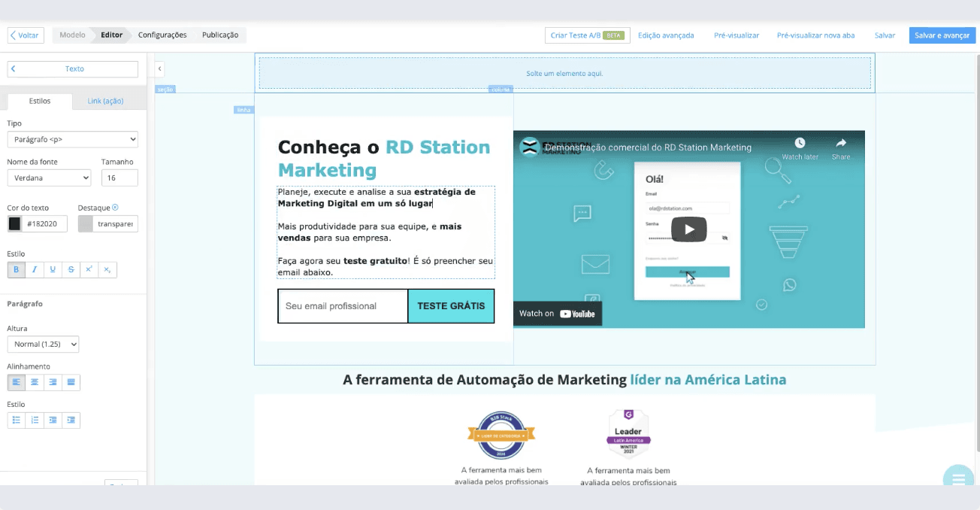The width and height of the screenshot is (980, 510).
Task: Click the 'Solte um elemento aqui' drop zone
Action: pos(565,73)
